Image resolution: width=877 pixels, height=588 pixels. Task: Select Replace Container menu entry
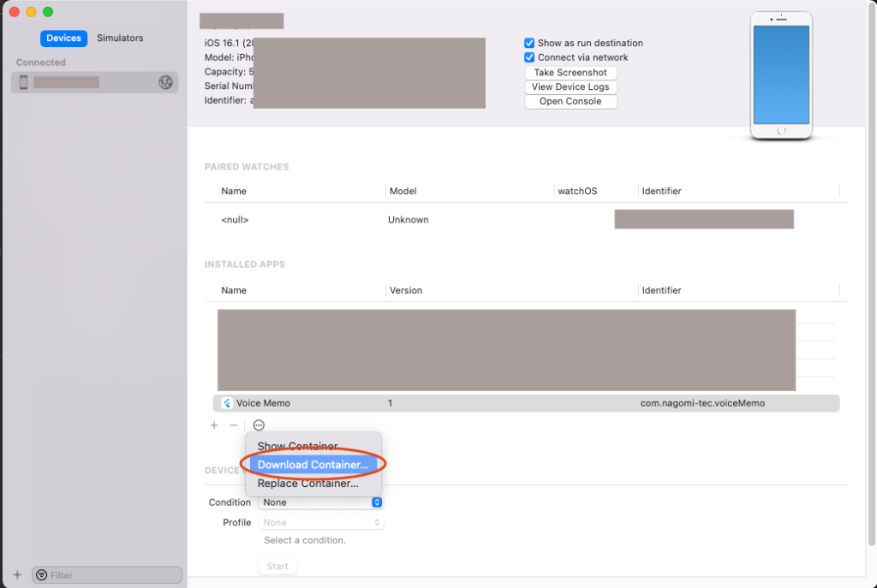click(308, 484)
